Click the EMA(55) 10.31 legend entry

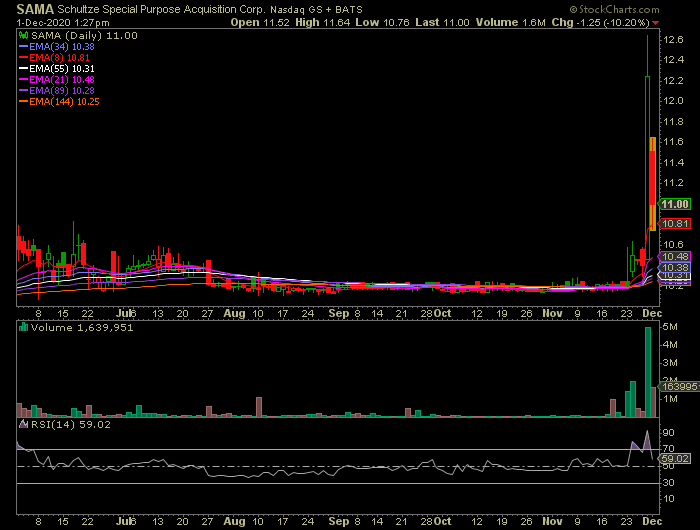(x=62, y=69)
